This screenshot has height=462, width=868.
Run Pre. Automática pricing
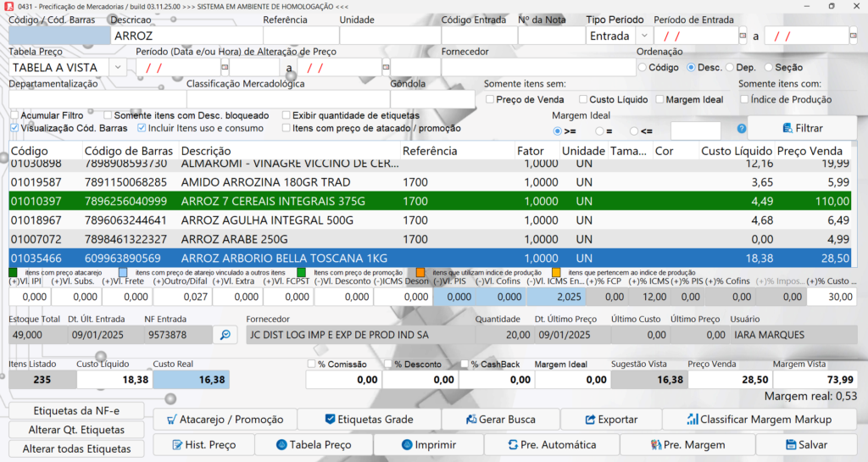point(552,444)
